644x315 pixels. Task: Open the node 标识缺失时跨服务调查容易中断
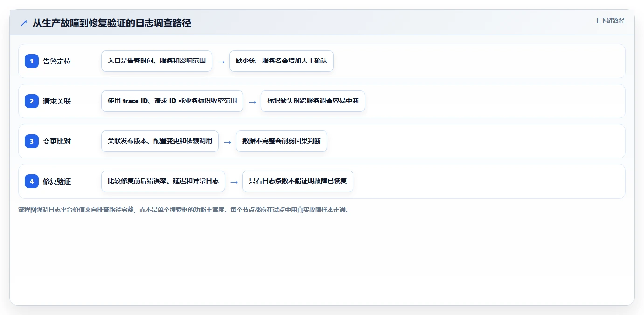click(313, 101)
